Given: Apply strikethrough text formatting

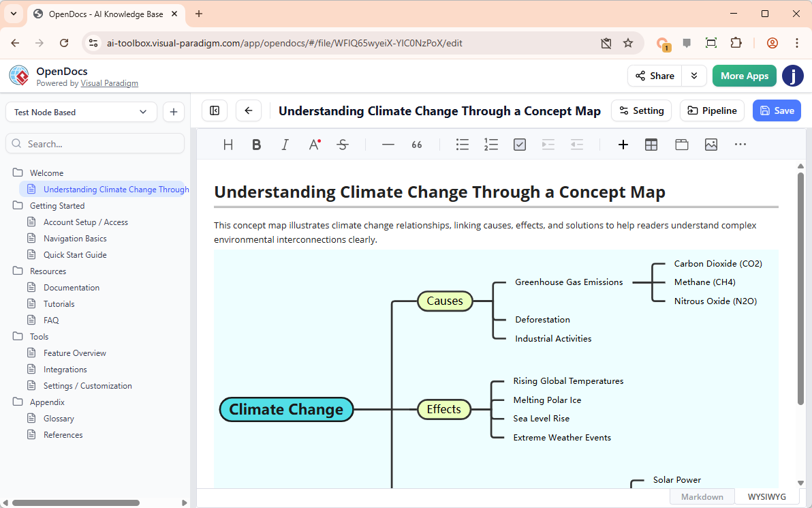Looking at the screenshot, I should pyautogui.click(x=343, y=145).
